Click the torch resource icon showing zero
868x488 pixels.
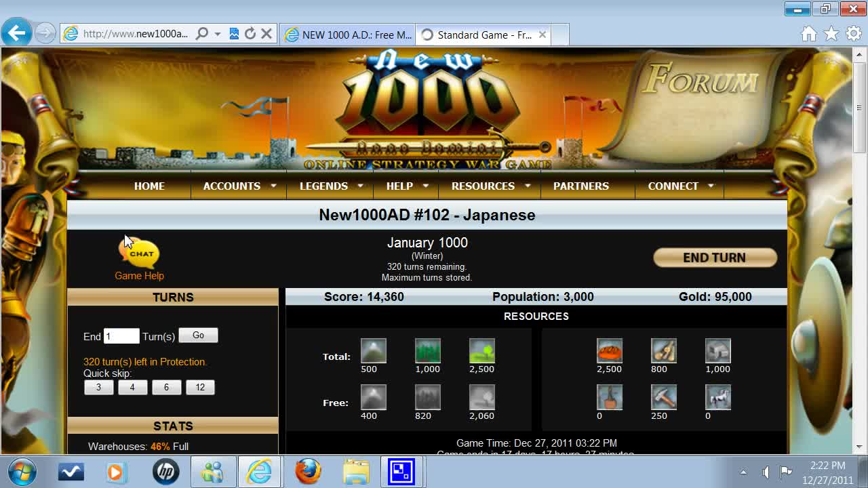pos(609,396)
